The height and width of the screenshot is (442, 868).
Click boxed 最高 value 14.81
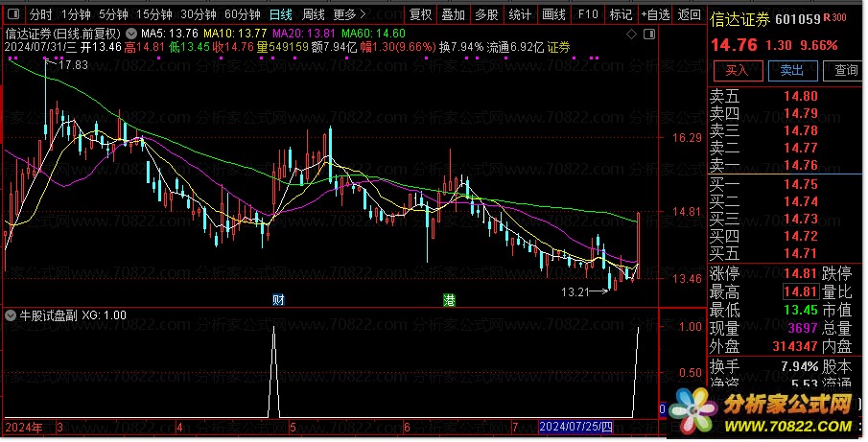pos(801,291)
